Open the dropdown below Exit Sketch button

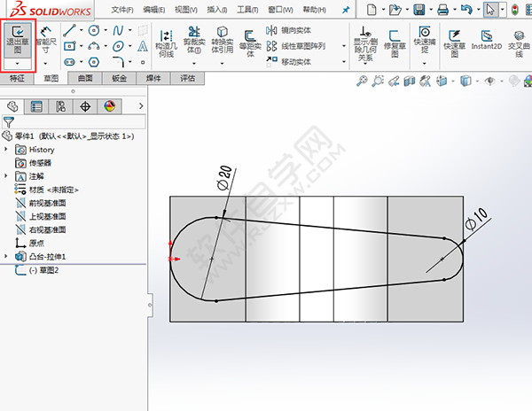pos(18,65)
